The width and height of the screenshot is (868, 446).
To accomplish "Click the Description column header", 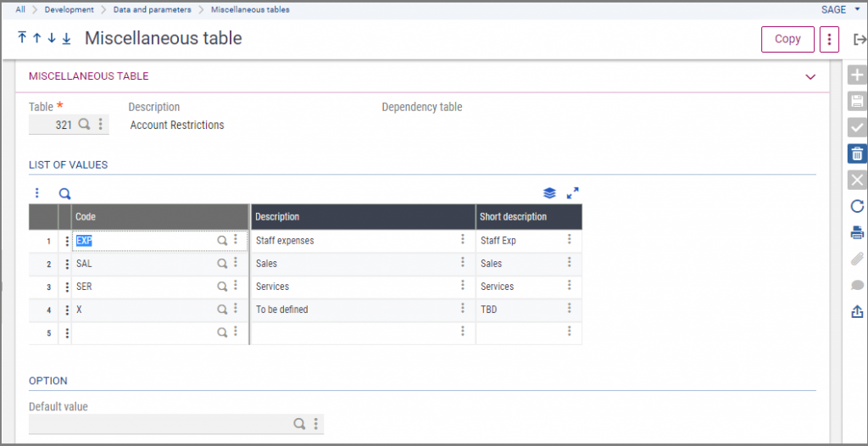I will click(363, 216).
